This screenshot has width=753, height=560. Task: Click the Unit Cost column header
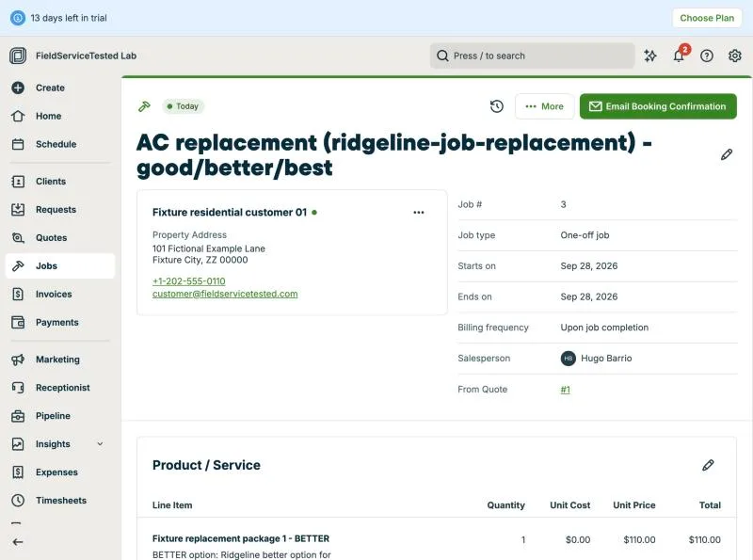[x=570, y=505]
